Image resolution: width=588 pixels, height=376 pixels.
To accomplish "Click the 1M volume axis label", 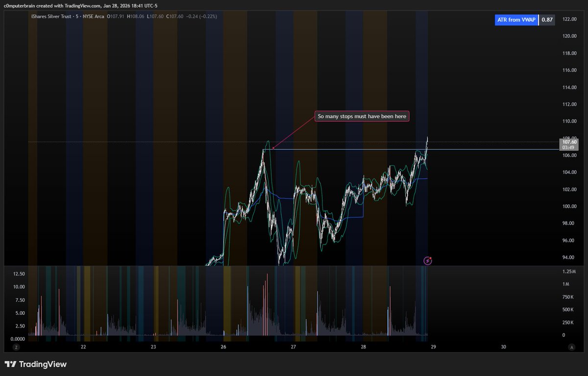I will click(x=565, y=284).
